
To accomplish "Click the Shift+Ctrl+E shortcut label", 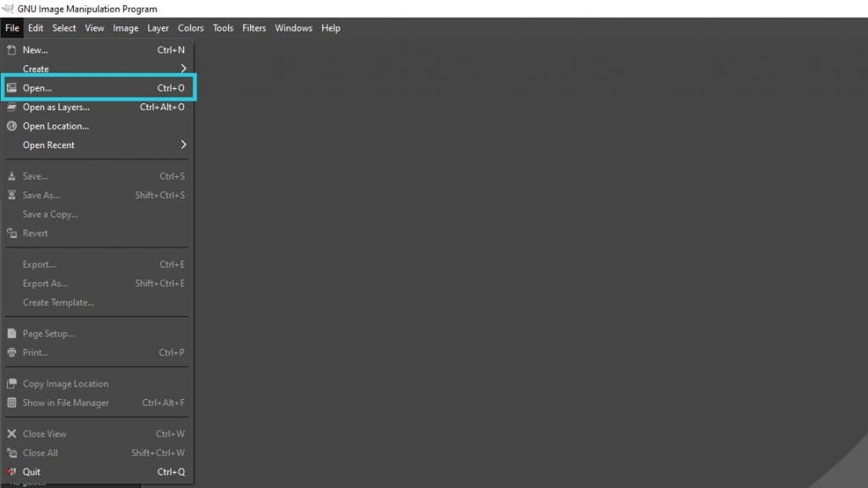I will (x=160, y=283).
